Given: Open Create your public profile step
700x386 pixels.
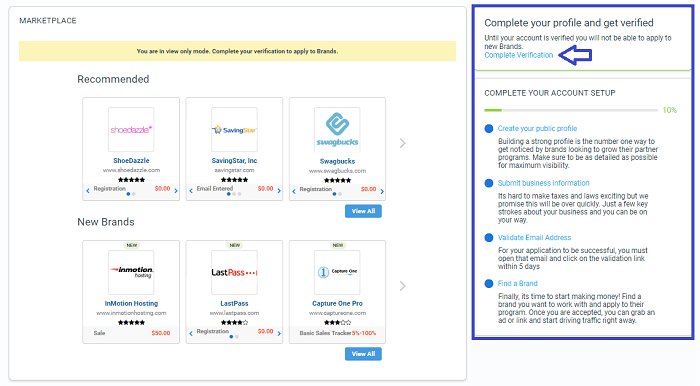Looking at the screenshot, I should [x=538, y=129].
